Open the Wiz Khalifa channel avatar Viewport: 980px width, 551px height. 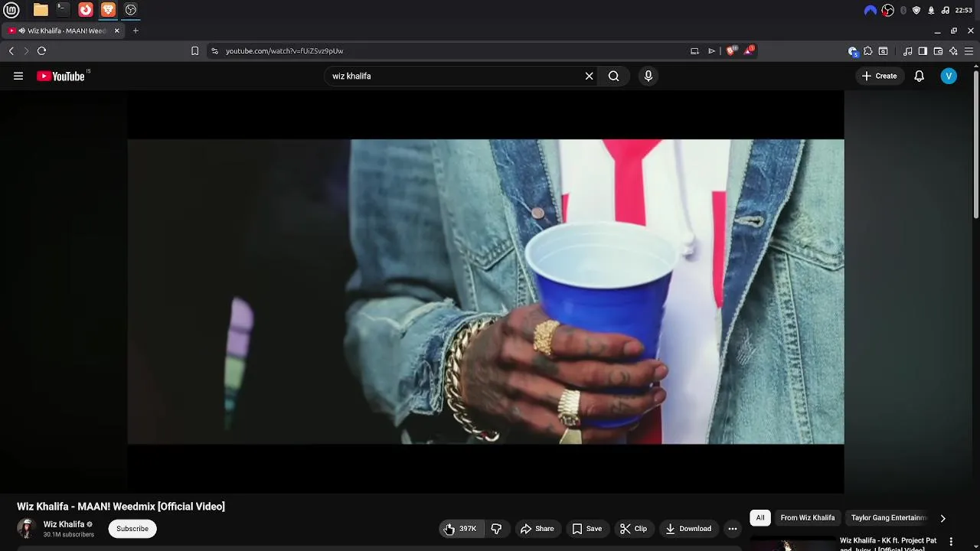27,529
